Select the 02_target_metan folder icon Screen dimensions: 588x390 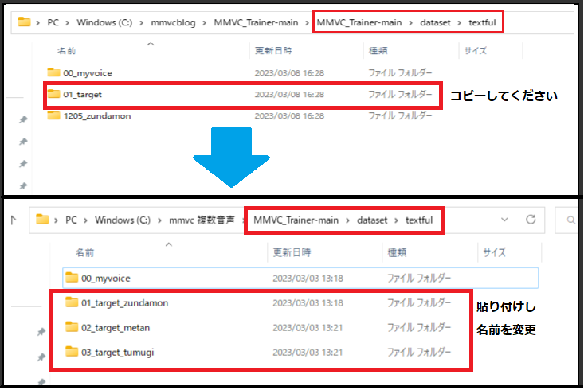pos(72,326)
